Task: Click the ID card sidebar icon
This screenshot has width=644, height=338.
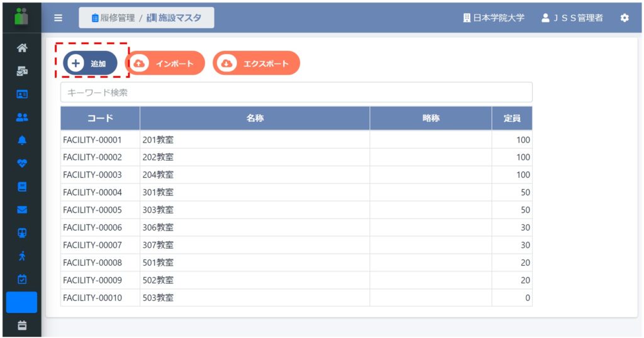Action: (22, 94)
